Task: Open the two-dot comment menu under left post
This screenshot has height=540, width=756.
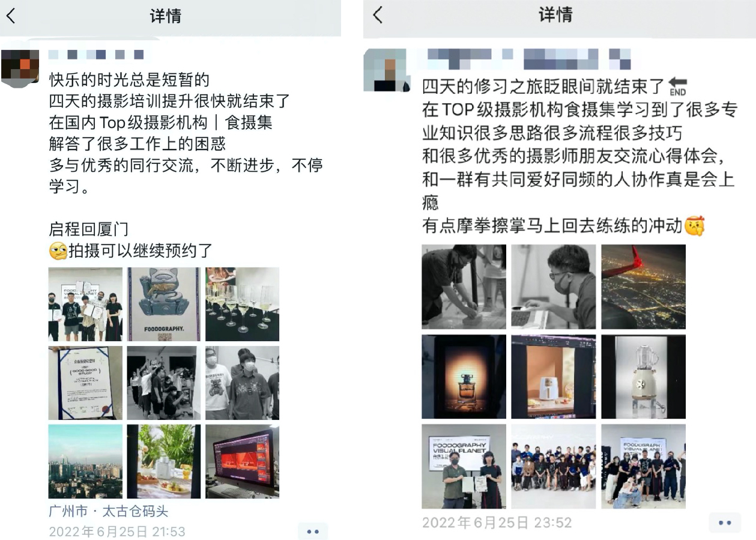Action: click(313, 532)
